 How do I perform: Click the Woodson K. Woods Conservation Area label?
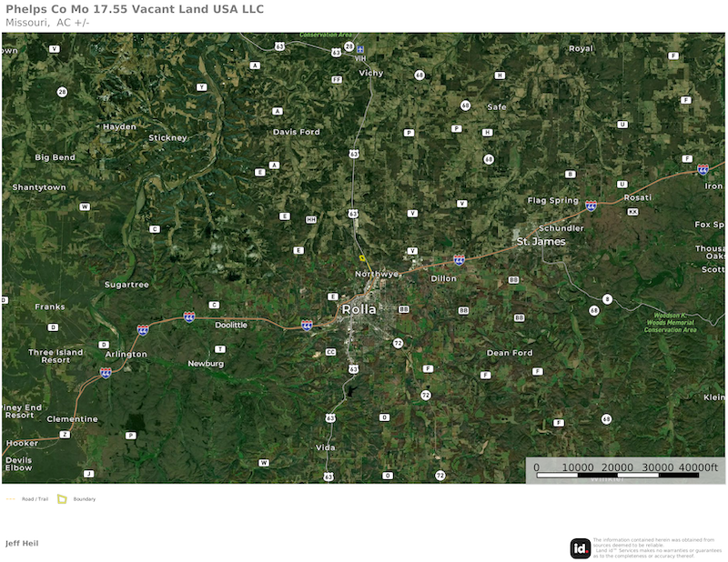tap(670, 323)
